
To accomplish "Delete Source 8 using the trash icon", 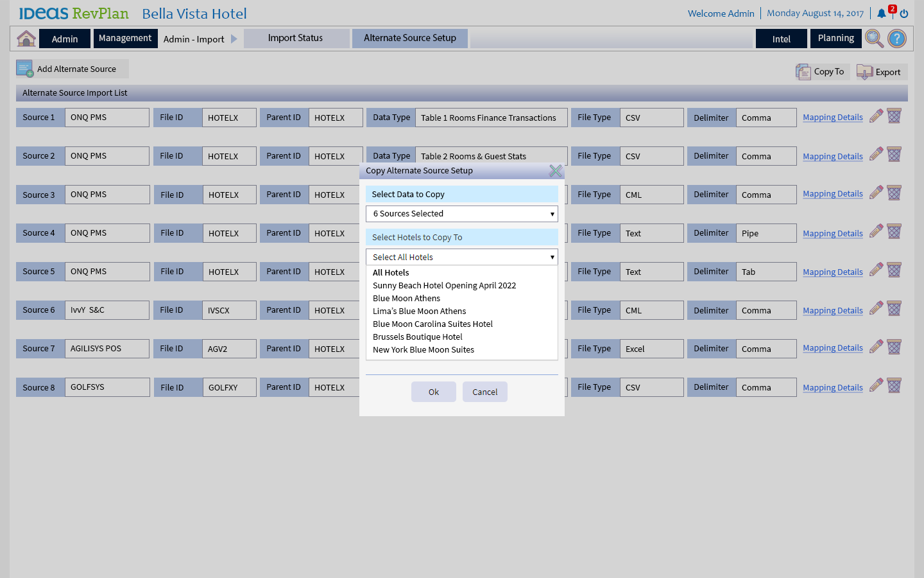I will pos(894,386).
